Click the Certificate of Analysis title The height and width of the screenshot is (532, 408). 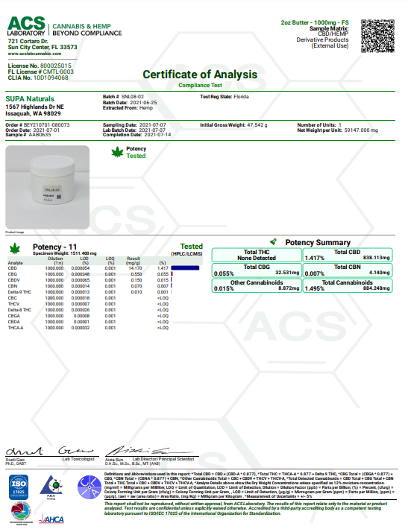click(200, 75)
